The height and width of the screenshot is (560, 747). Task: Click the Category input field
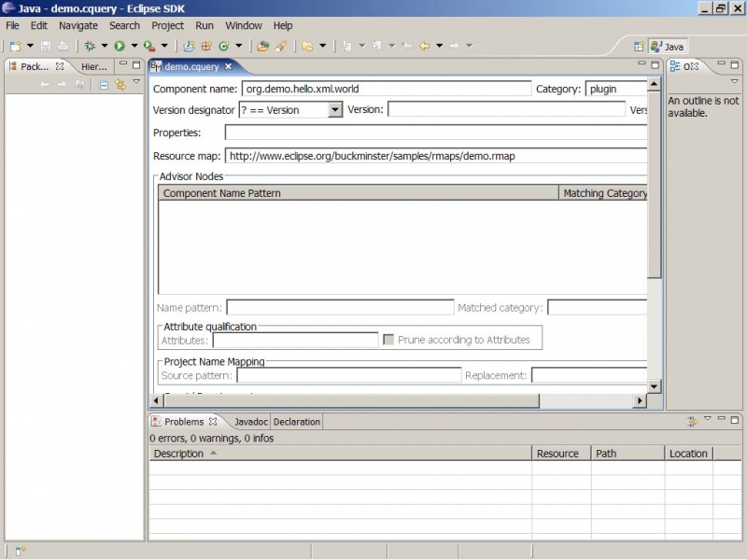point(616,89)
